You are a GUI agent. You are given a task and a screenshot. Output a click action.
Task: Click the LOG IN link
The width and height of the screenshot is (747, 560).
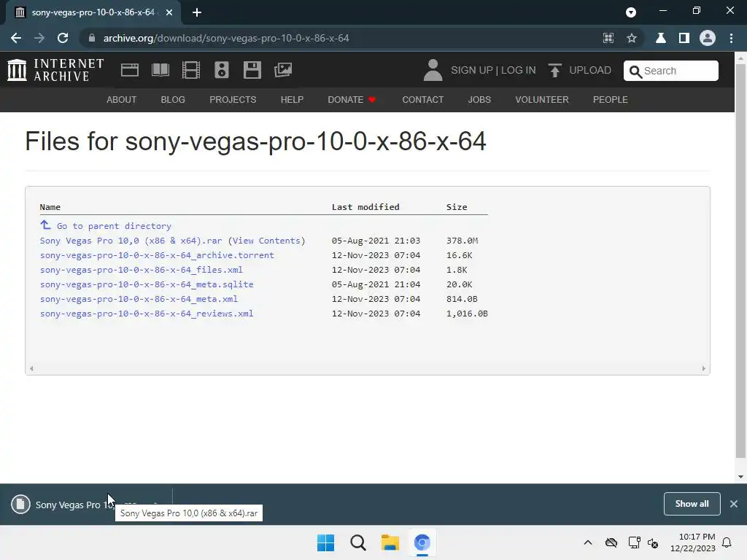pyautogui.click(x=519, y=70)
